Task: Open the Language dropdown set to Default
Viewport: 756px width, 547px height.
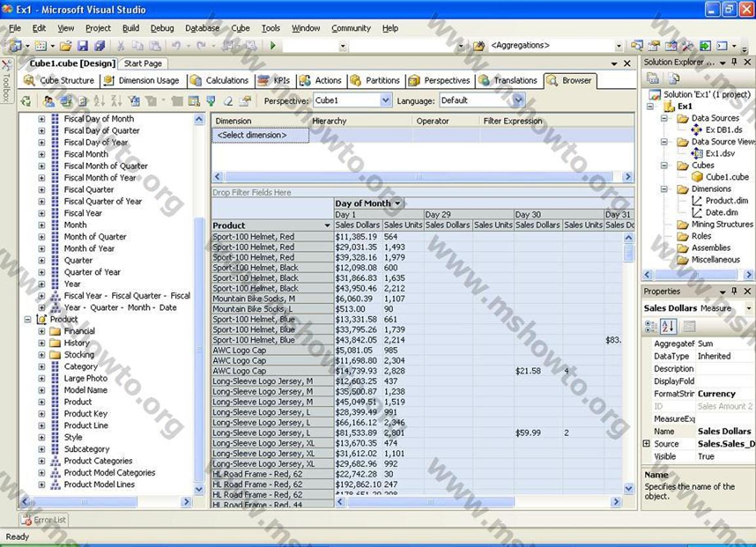Action: 519,100
